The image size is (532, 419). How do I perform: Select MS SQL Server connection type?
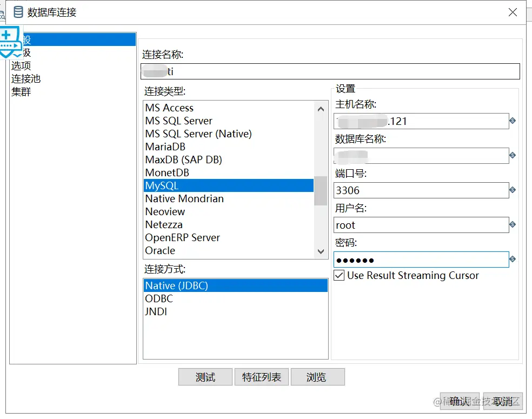coord(229,121)
